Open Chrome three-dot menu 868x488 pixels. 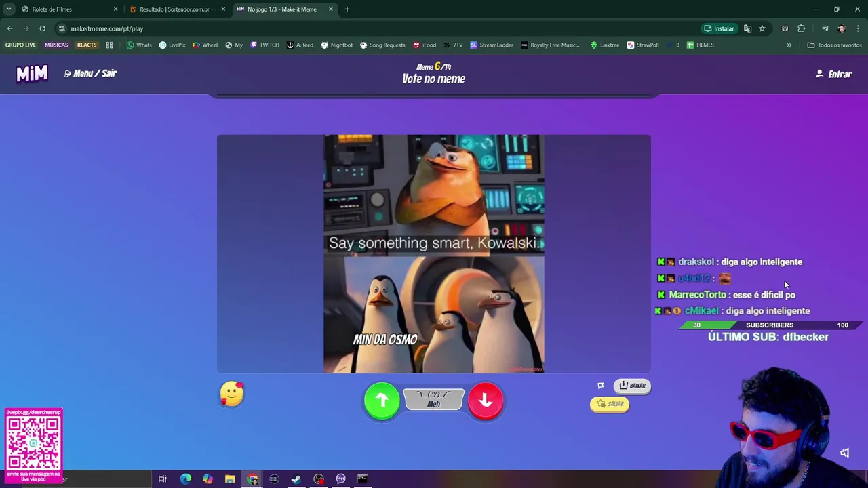[x=858, y=28]
